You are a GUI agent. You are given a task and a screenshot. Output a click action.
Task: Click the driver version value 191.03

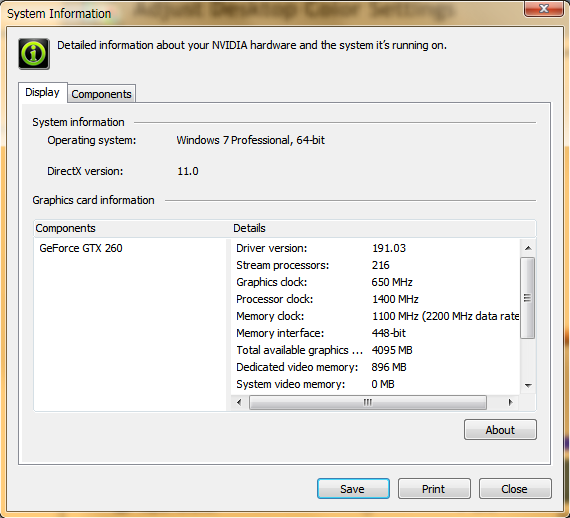[389, 248]
